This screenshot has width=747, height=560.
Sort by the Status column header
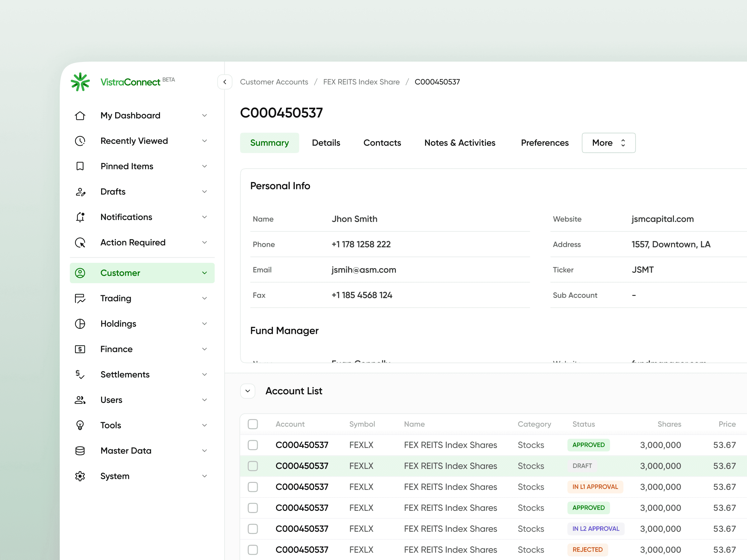pyautogui.click(x=584, y=424)
